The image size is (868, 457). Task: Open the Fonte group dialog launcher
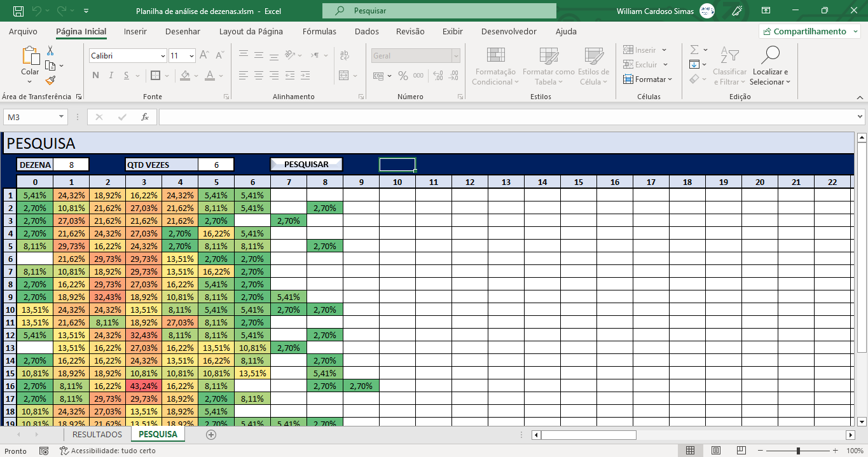tap(226, 97)
